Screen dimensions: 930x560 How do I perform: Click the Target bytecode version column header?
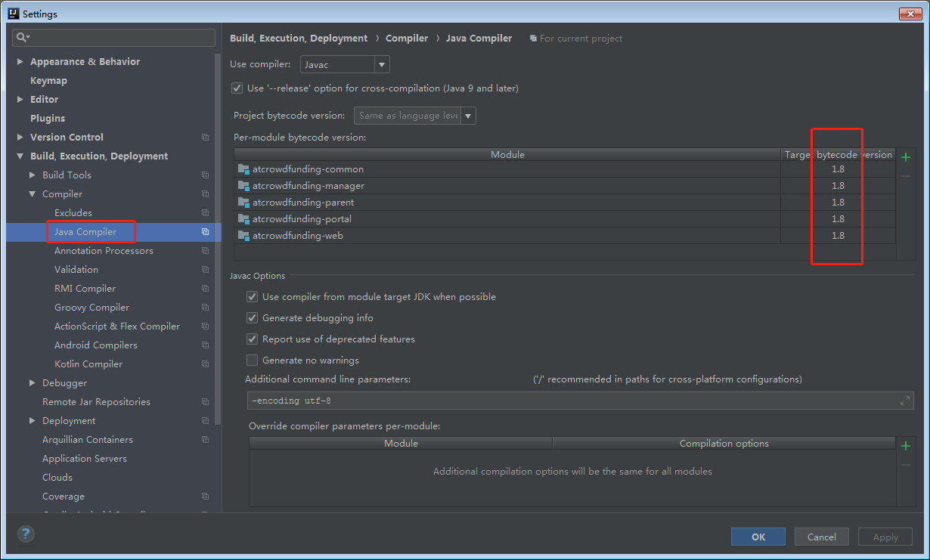point(839,154)
